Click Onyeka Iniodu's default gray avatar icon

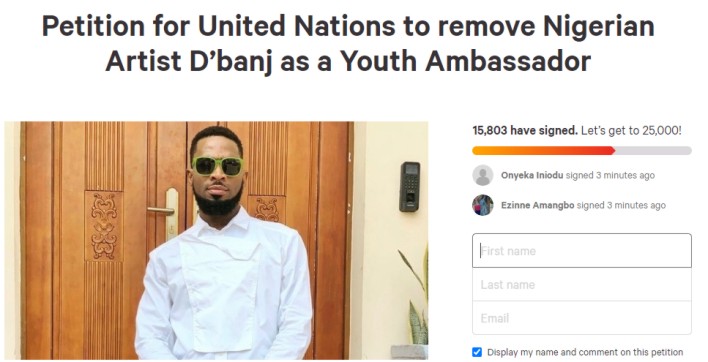[x=483, y=175]
